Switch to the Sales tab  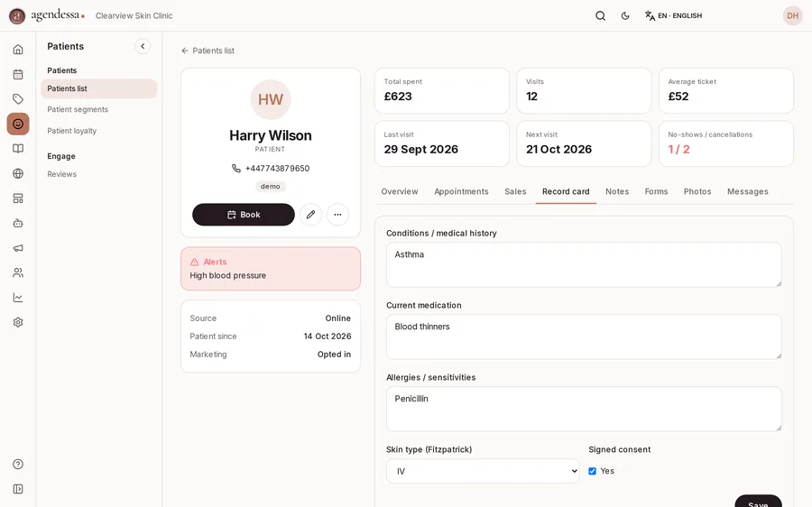pos(515,191)
